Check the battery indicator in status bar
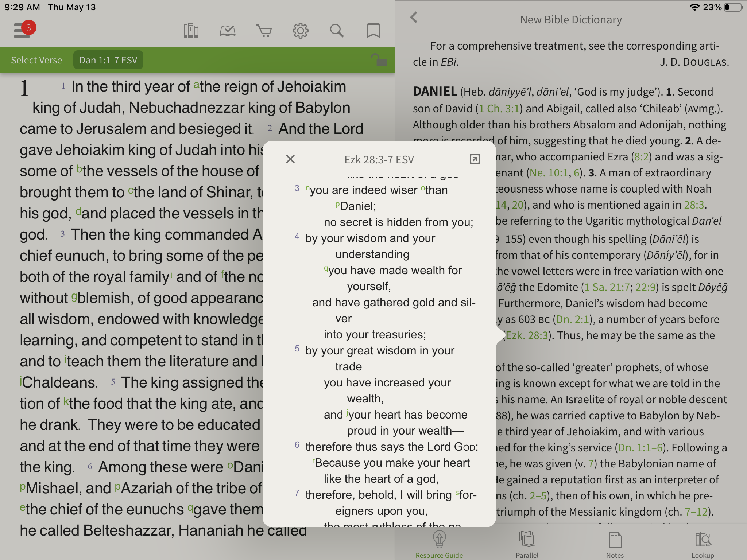Screen dimensions: 747x560 point(734,7)
